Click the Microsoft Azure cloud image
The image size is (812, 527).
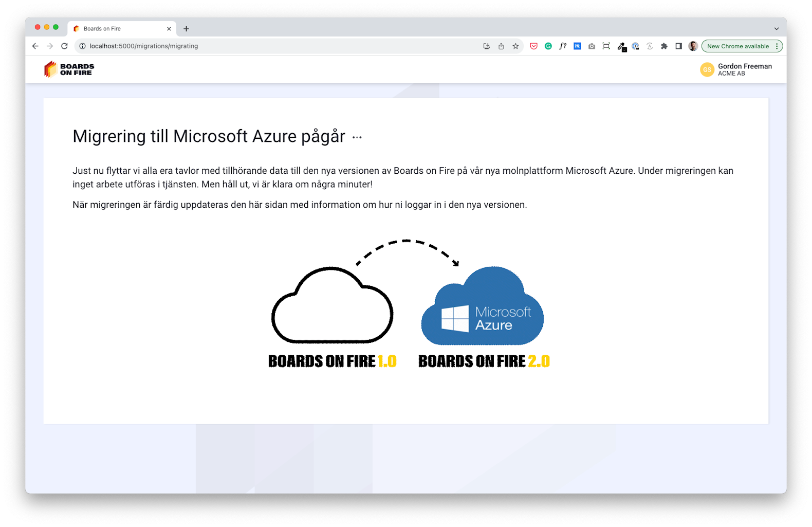pos(483,305)
